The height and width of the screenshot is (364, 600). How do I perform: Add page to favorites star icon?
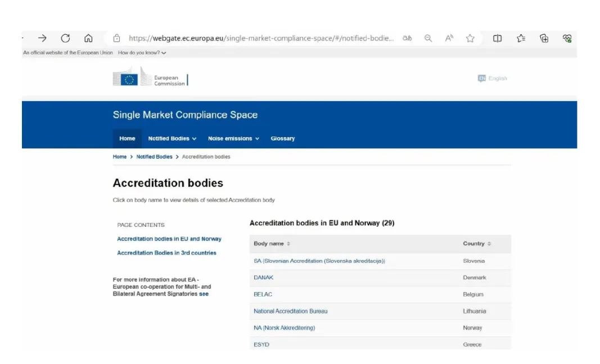point(470,38)
